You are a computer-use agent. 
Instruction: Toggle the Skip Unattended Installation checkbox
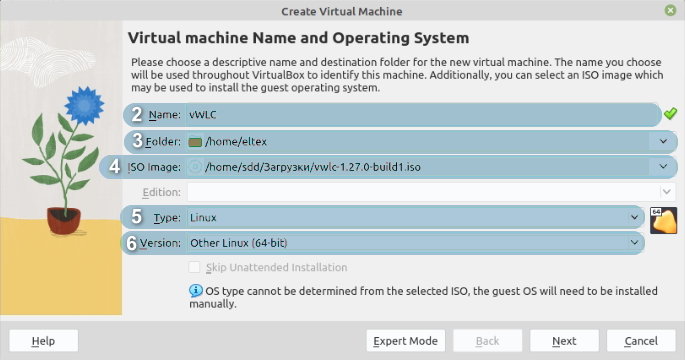coord(194,267)
